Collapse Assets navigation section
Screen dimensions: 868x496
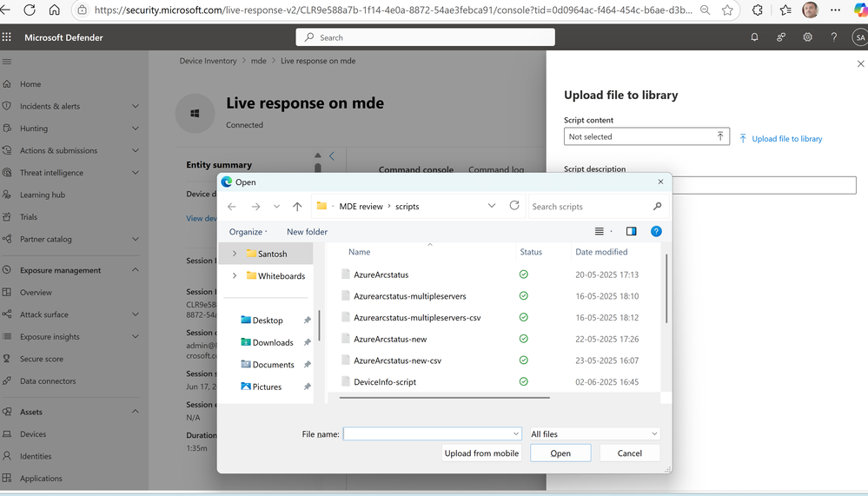coord(135,411)
